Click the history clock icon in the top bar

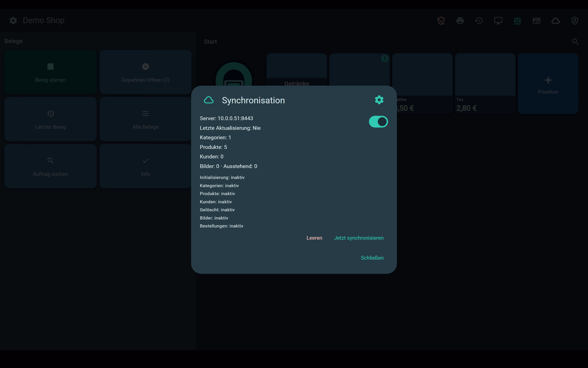pos(479,21)
